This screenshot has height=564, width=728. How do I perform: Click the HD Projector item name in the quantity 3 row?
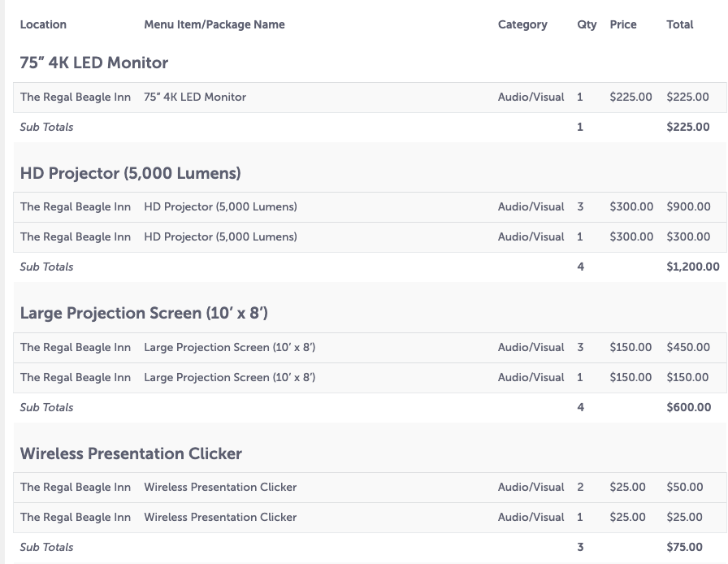pos(220,206)
